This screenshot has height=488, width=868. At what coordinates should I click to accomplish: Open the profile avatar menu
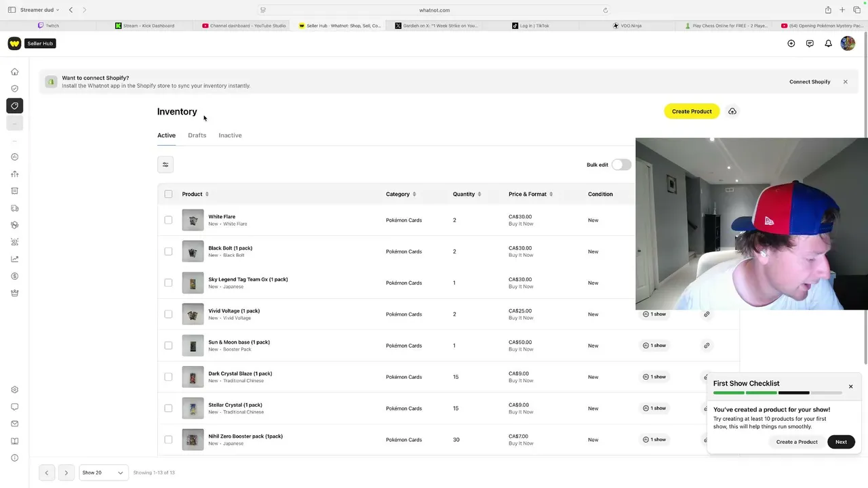point(848,43)
